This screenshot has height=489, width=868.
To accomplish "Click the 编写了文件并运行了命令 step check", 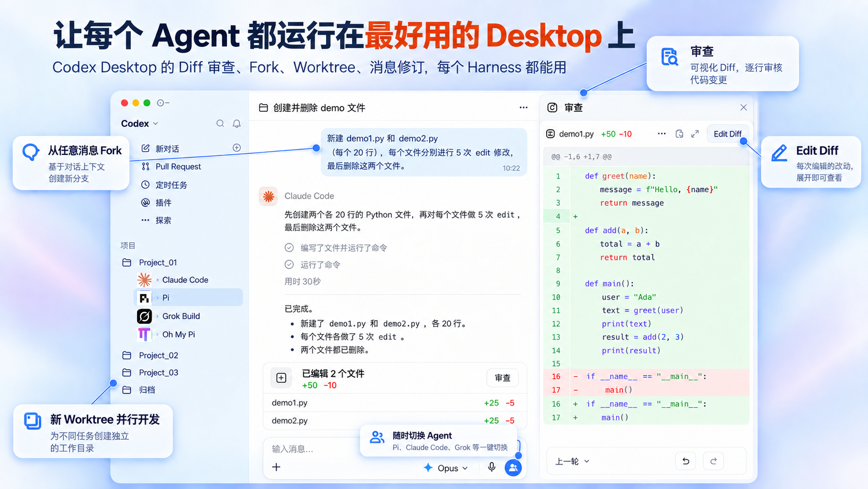I will pos(289,248).
